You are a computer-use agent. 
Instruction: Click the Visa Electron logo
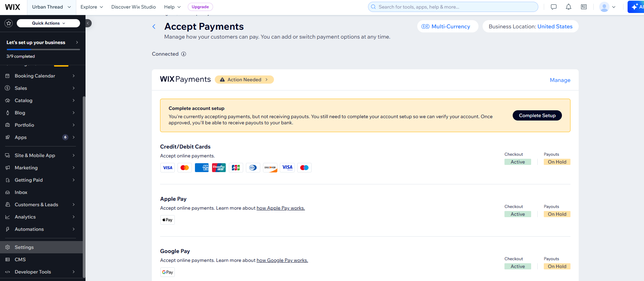287,168
